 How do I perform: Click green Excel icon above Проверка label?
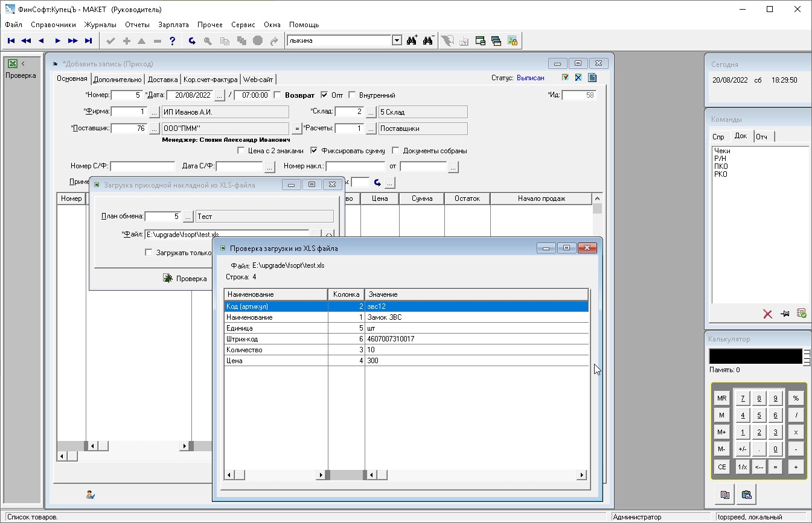(12, 63)
